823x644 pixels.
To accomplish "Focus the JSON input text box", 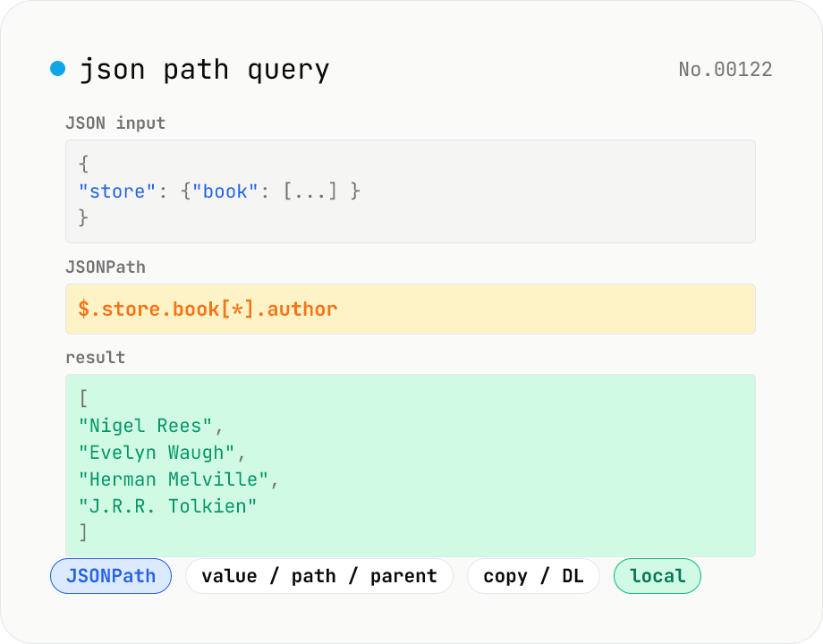I will (411, 191).
